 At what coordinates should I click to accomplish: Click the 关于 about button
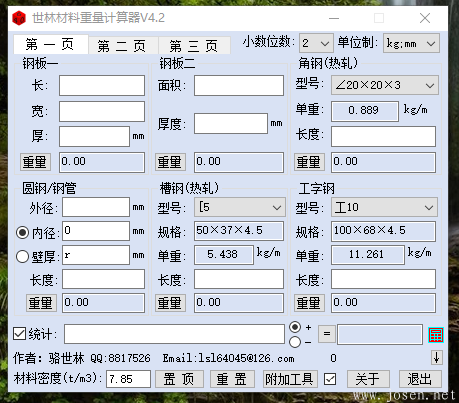(x=368, y=379)
